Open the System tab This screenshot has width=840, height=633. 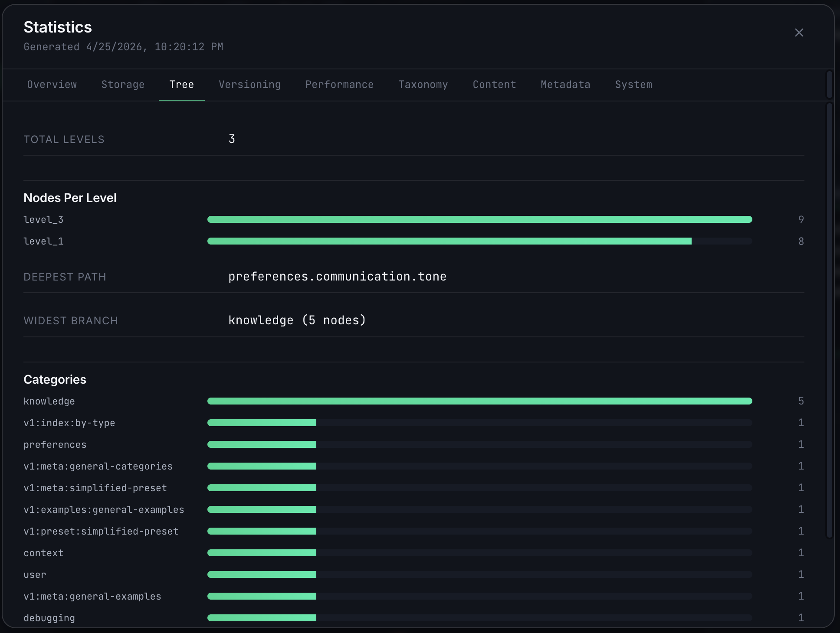[634, 85]
